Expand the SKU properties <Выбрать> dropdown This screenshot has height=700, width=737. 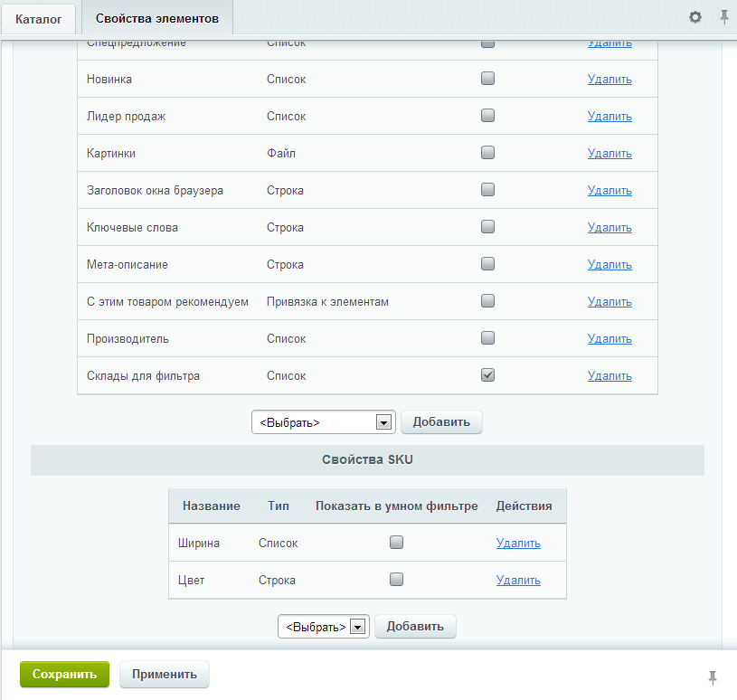point(323,627)
